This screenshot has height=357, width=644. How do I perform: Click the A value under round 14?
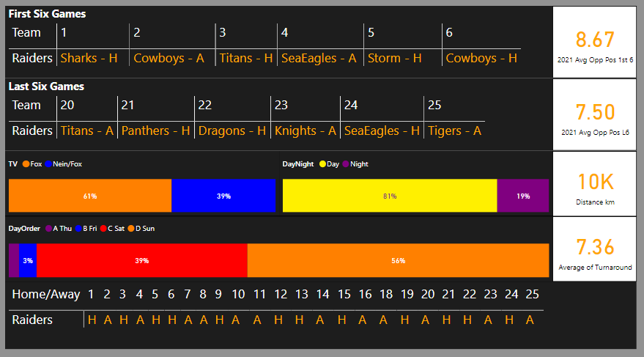click(x=319, y=320)
